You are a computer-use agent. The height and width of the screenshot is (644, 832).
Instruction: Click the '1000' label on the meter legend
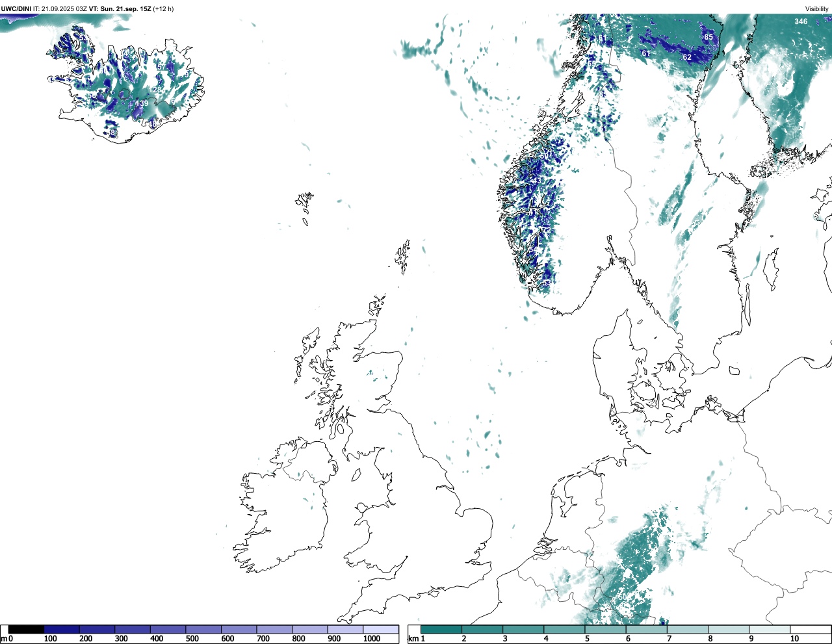[x=372, y=639]
